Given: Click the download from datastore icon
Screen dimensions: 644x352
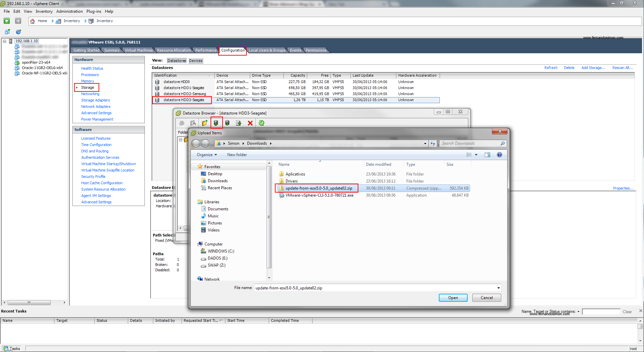Looking at the screenshot, I should pos(227,123).
